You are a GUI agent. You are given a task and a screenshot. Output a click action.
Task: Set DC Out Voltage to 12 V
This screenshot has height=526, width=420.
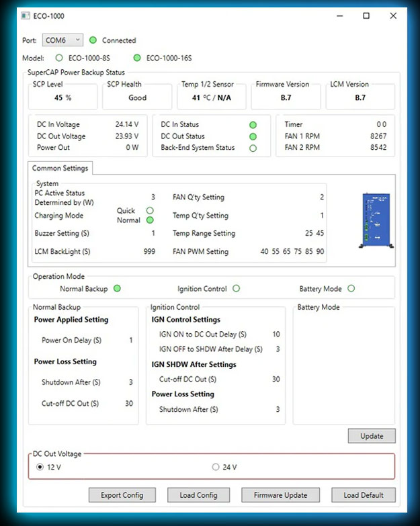(x=40, y=467)
